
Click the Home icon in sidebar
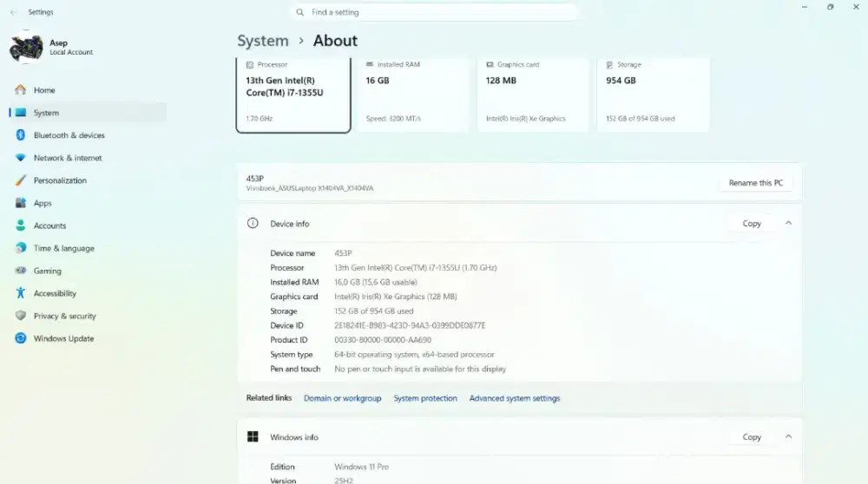[x=21, y=89]
